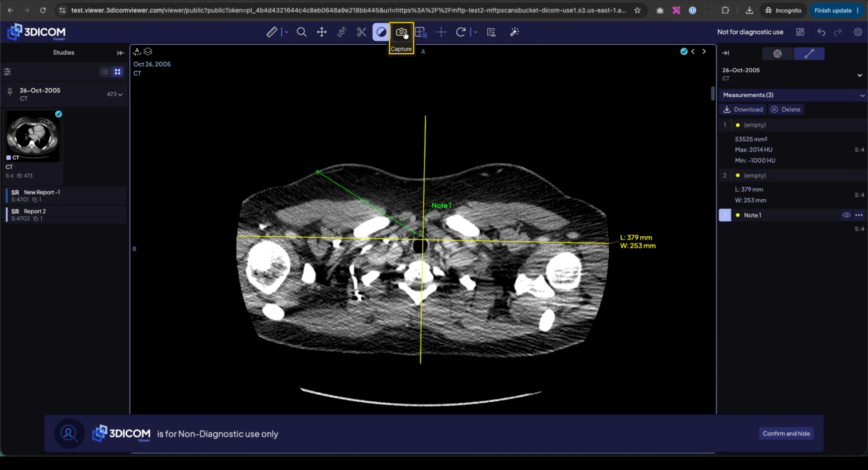868x470 pixels.
Task: Go to next series with right chevron
Action: [x=704, y=52]
